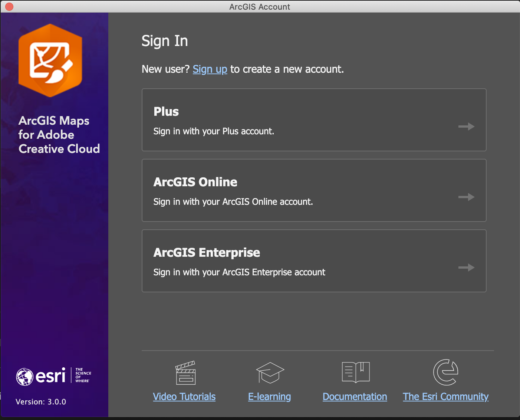
Task: Choose the Plus heading to sign in
Action: pyautogui.click(x=166, y=112)
